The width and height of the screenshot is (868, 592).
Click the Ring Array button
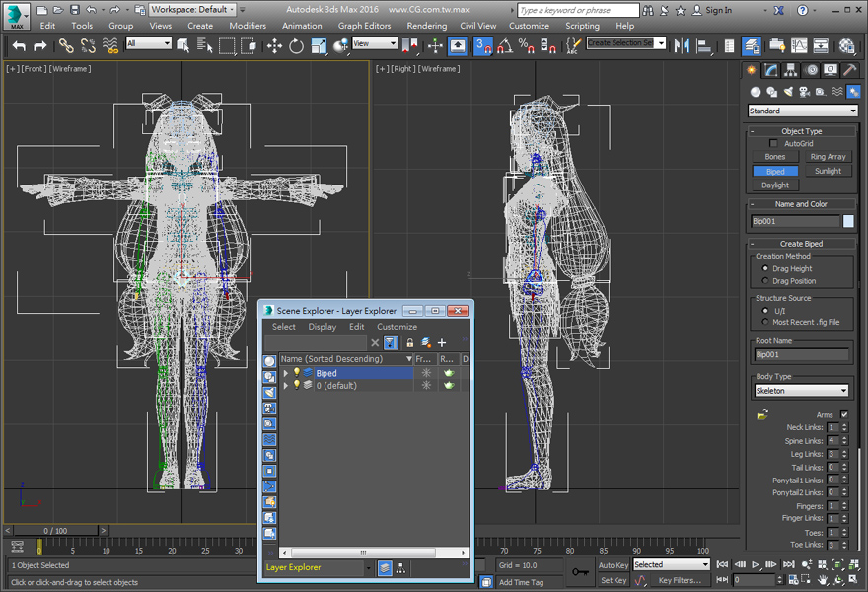coord(829,157)
